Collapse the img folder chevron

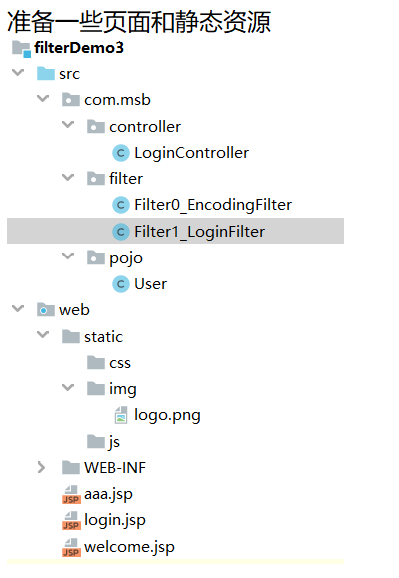pyautogui.click(x=68, y=387)
